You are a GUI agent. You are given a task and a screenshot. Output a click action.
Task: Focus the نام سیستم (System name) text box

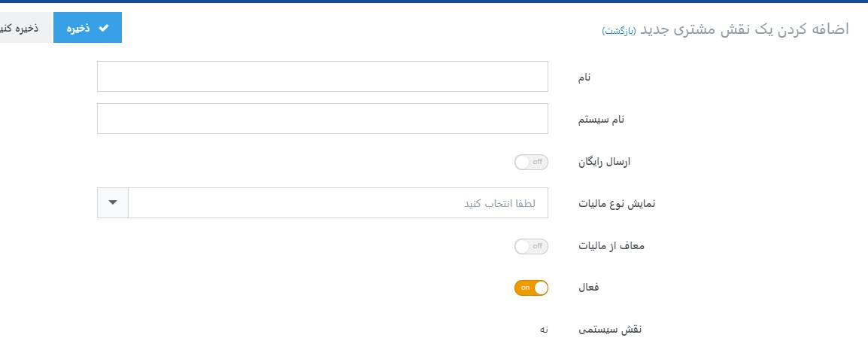[322, 119]
